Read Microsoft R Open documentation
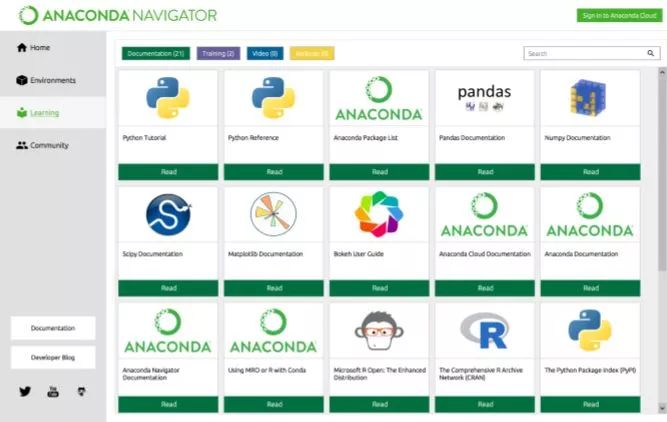 (379, 404)
